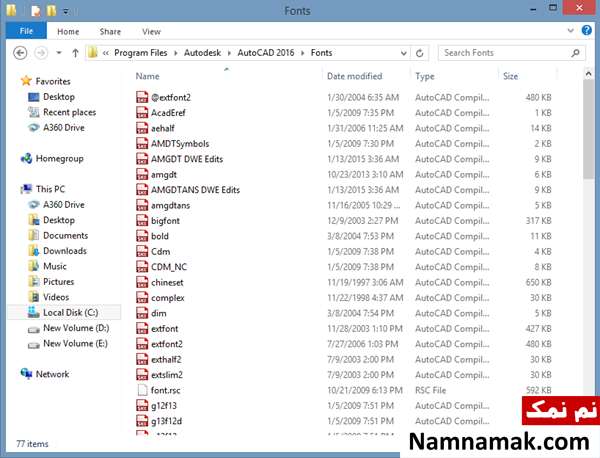
Task: Click the aehalf file icon
Action: click(142, 128)
